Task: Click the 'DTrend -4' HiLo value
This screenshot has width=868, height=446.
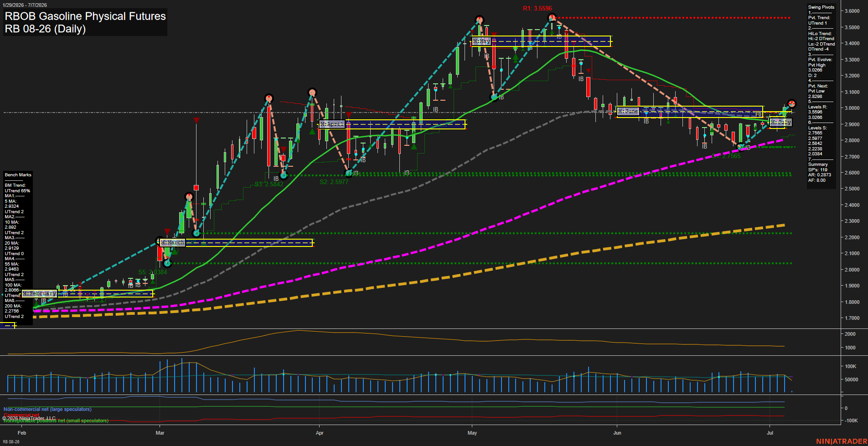Action: tap(818, 49)
